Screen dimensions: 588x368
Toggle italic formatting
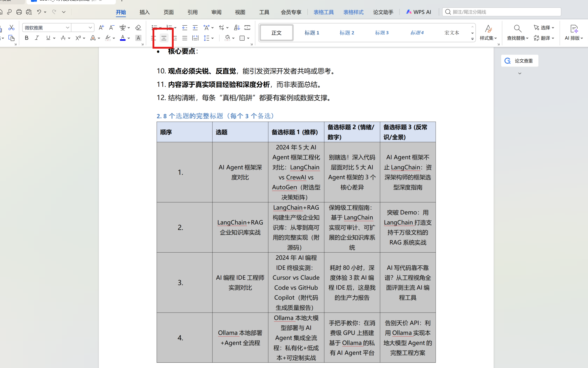[37, 38]
